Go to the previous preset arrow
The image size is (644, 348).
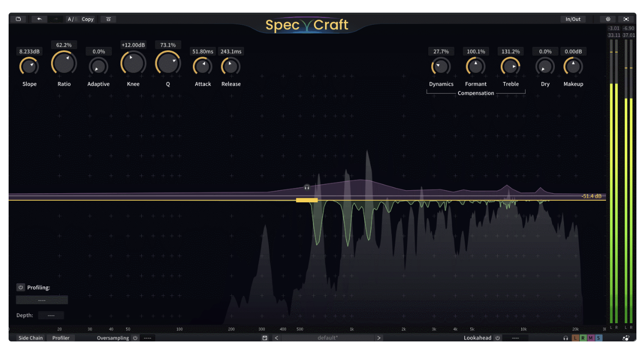[276, 338]
